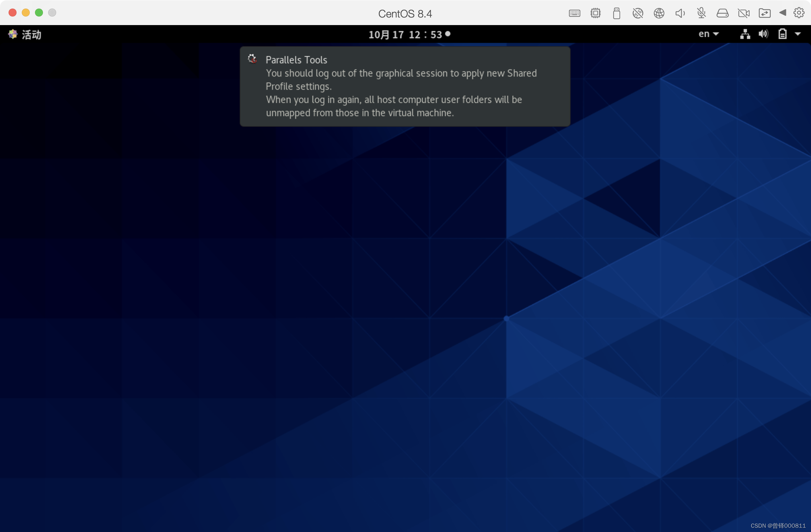
Task: Collapse toolbar icons with left triangle arrow
Action: [782, 13]
